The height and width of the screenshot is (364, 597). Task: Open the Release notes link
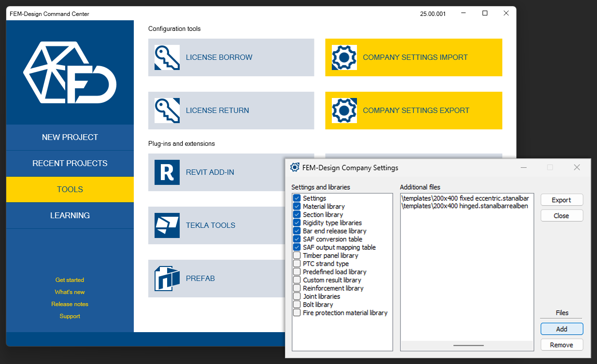(x=70, y=304)
